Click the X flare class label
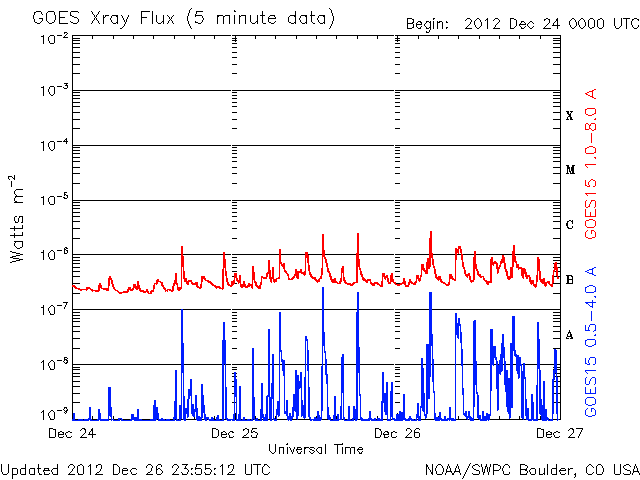The image size is (640, 480). [570, 116]
